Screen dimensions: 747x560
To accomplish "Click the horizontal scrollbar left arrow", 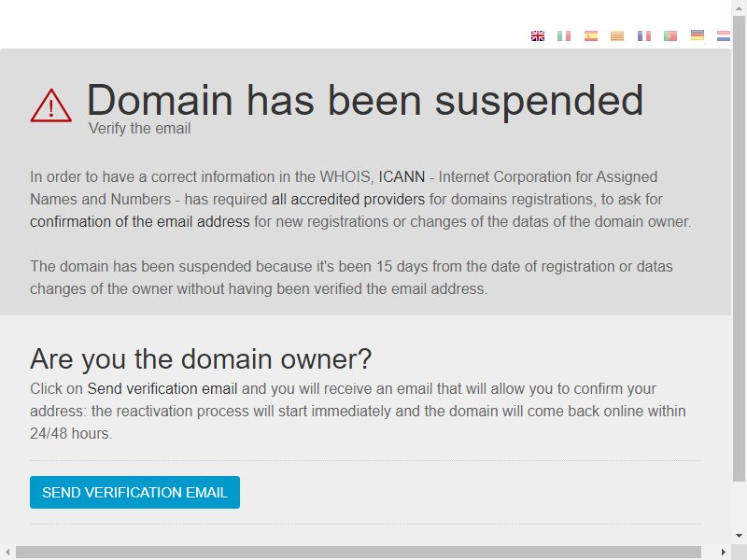I will [7, 552].
